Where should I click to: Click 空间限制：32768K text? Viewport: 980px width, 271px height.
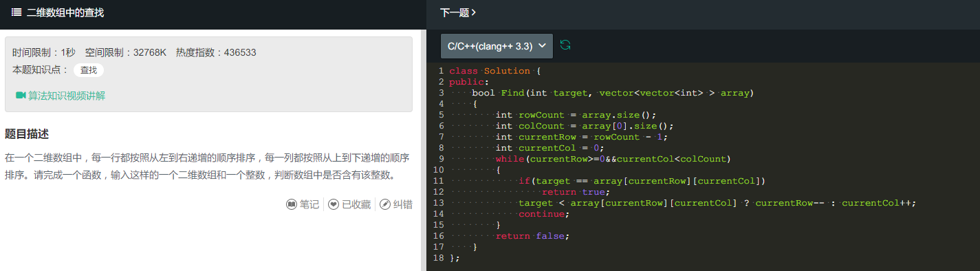[x=126, y=52]
